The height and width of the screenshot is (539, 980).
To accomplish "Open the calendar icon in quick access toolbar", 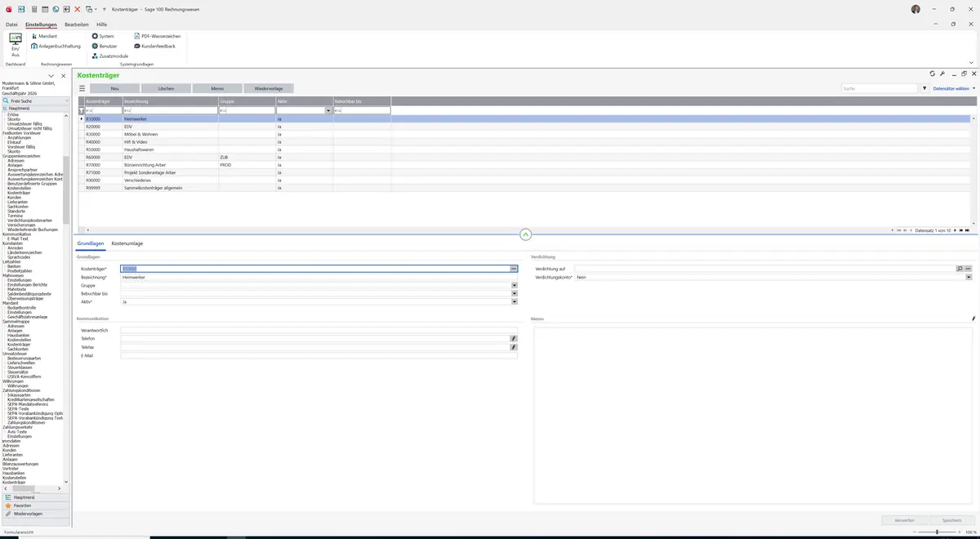I will (44, 9).
